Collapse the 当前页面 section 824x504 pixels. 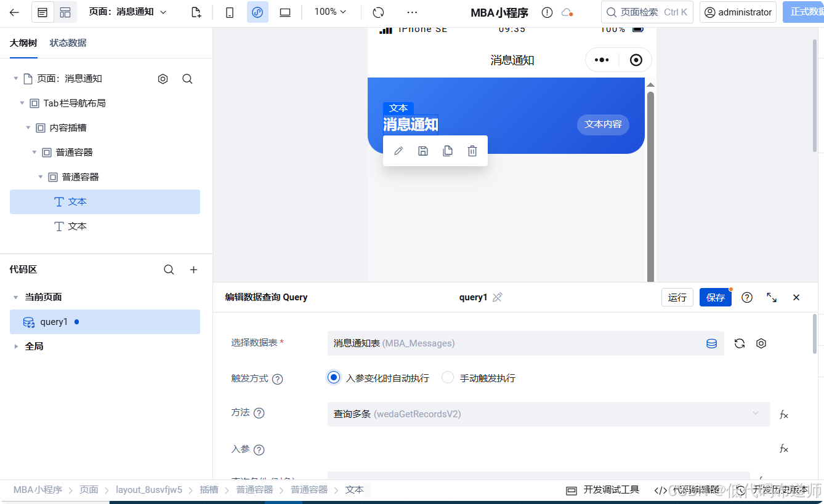pos(16,297)
